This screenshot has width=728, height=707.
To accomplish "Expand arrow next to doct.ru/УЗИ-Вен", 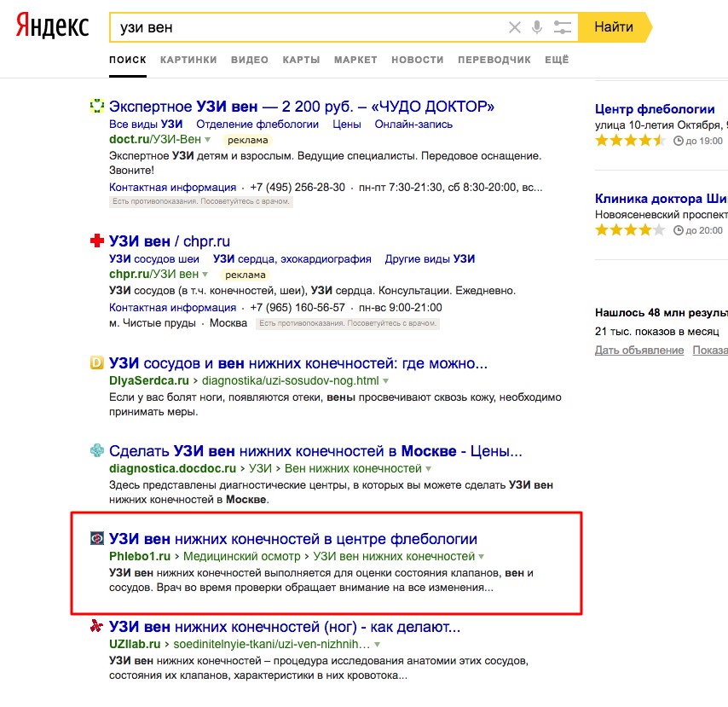I will (207, 139).
